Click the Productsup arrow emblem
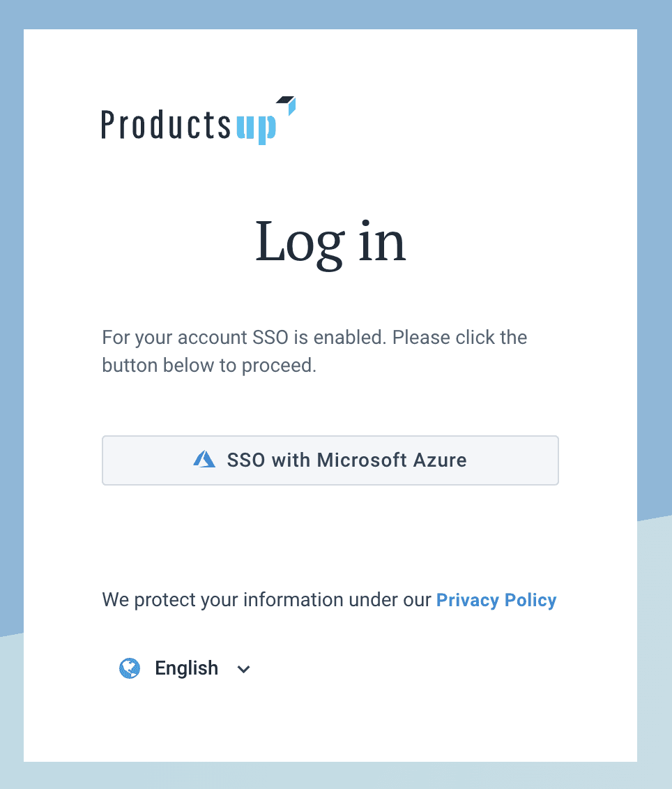Viewport: 672px width, 789px height. [287, 105]
